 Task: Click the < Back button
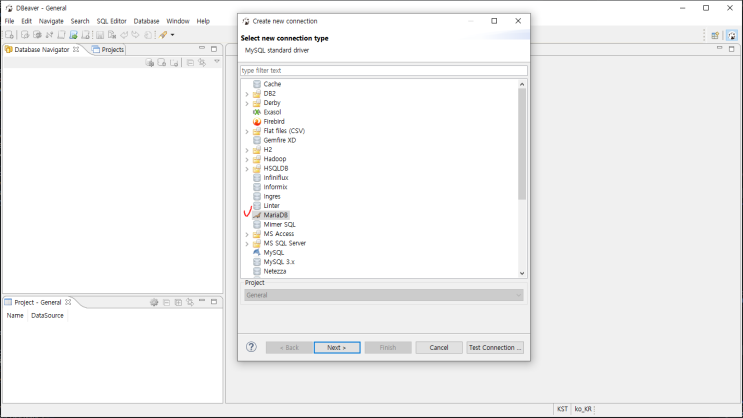(x=289, y=347)
